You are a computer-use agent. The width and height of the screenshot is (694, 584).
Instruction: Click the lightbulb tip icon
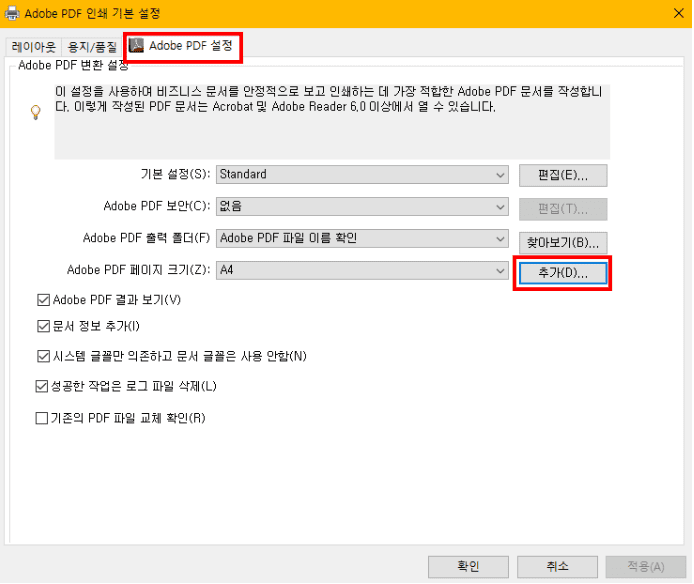click(36, 112)
